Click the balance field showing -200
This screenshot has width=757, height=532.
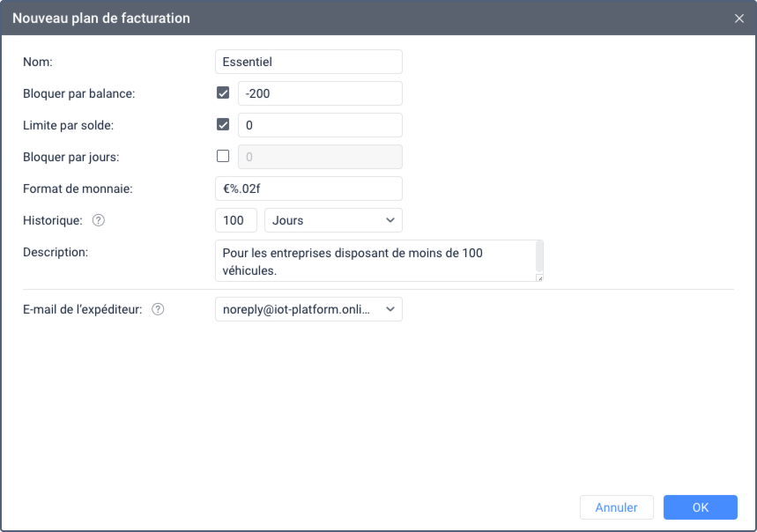pos(320,93)
